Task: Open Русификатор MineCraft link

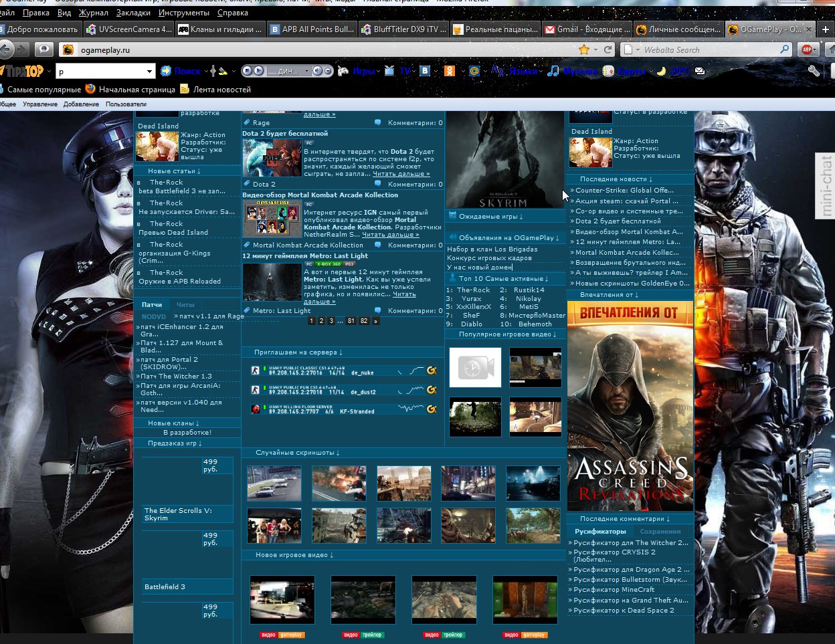Action: 614,590
